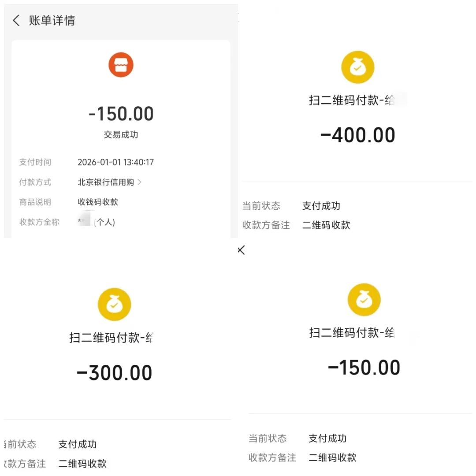476x476 pixels.
Task: Click the payment time 2026-01-01 13:40:17
Action: [115, 162]
